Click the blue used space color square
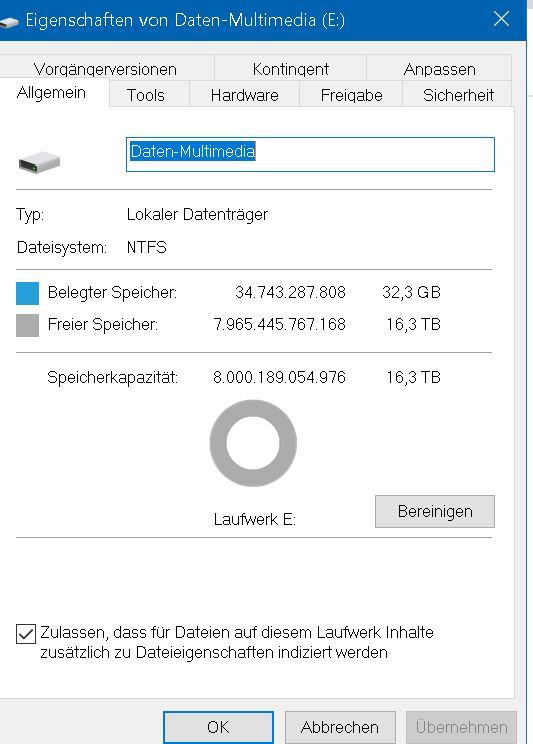Viewport: 533px width, 744px height. [x=28, y=293]
